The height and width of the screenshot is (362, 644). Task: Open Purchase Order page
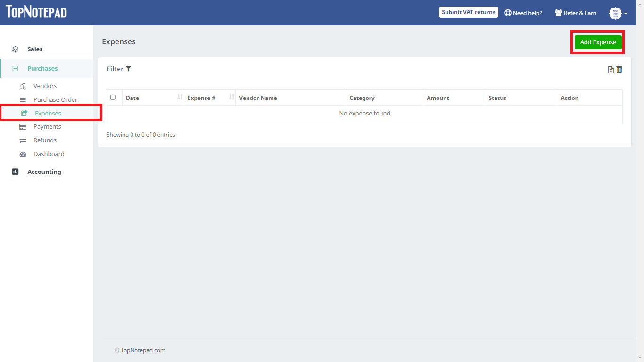click(55, 99)
